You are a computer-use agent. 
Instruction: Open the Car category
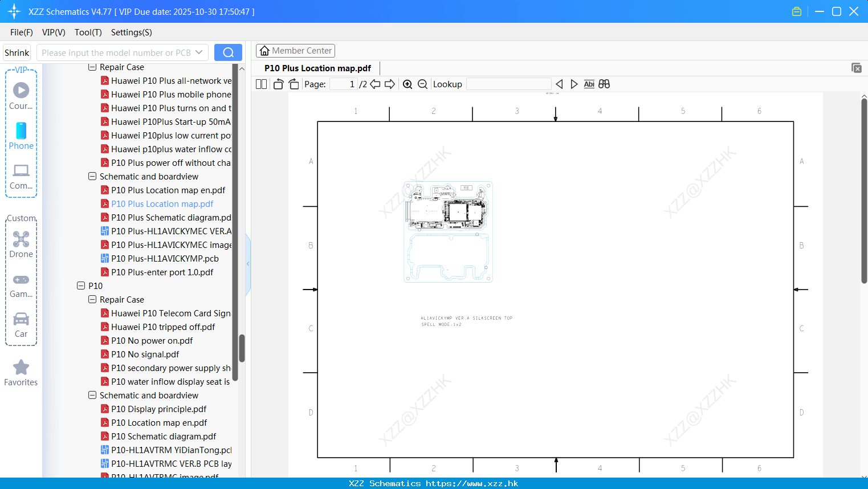click(x=21, y=325)
